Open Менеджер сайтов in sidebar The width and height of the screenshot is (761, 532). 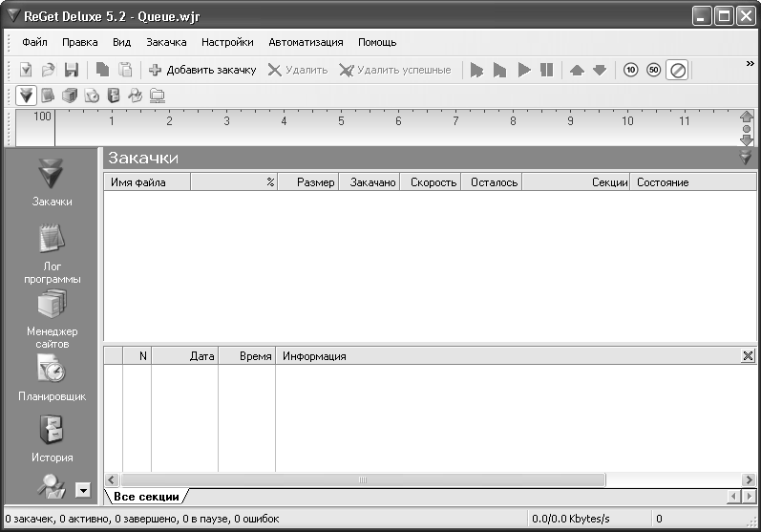tap(52, 319)
